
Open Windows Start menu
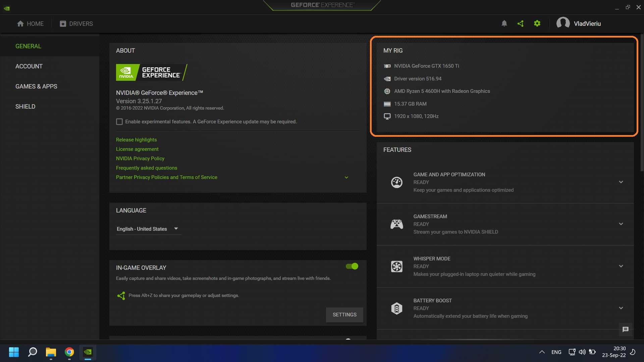(14, 352)
